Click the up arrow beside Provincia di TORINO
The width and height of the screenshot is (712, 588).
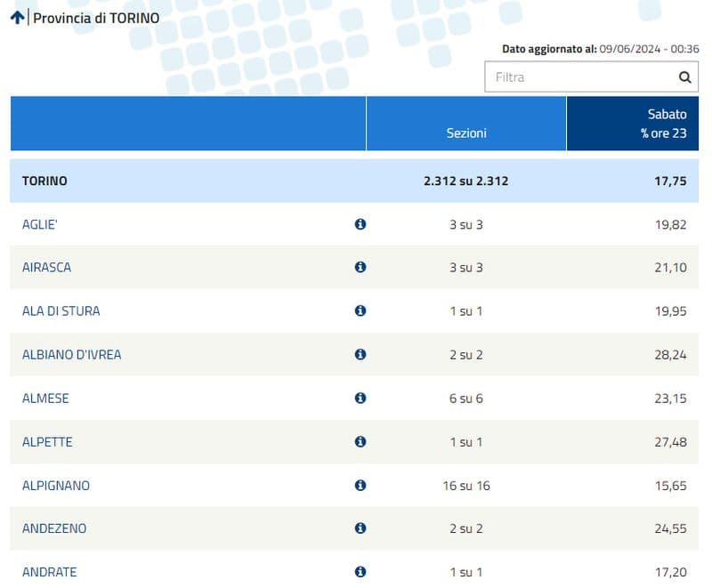click(17, 18)
